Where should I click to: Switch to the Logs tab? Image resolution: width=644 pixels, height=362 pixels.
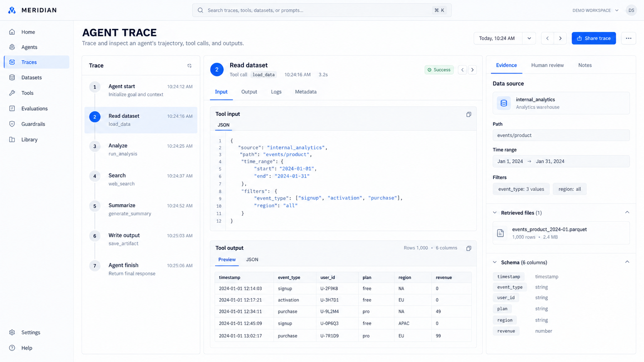tap(276, 92)
